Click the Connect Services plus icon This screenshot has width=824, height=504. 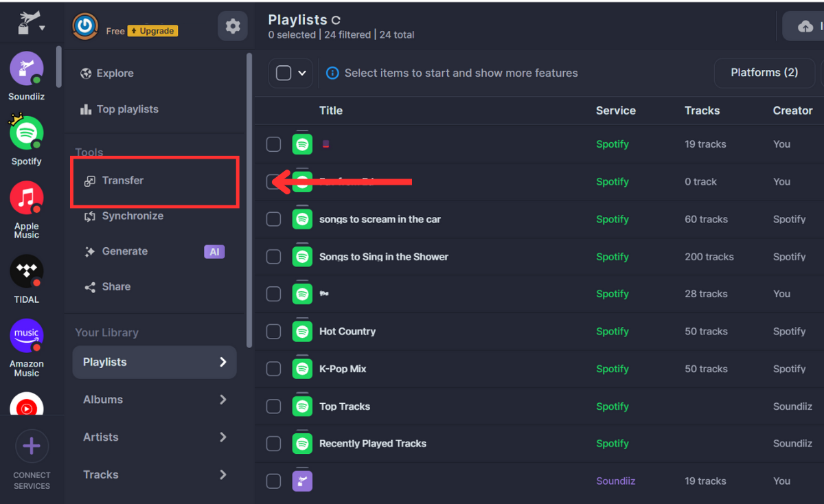coord(32,447)
